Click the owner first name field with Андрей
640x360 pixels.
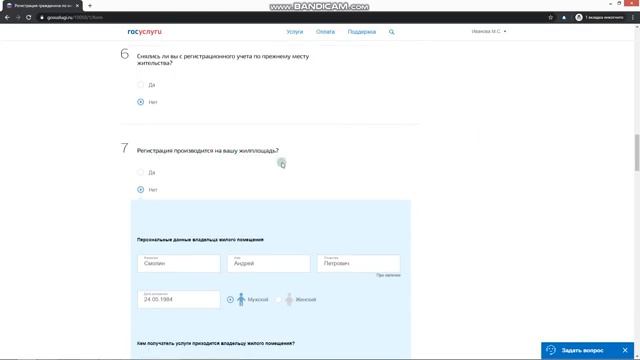269,263
